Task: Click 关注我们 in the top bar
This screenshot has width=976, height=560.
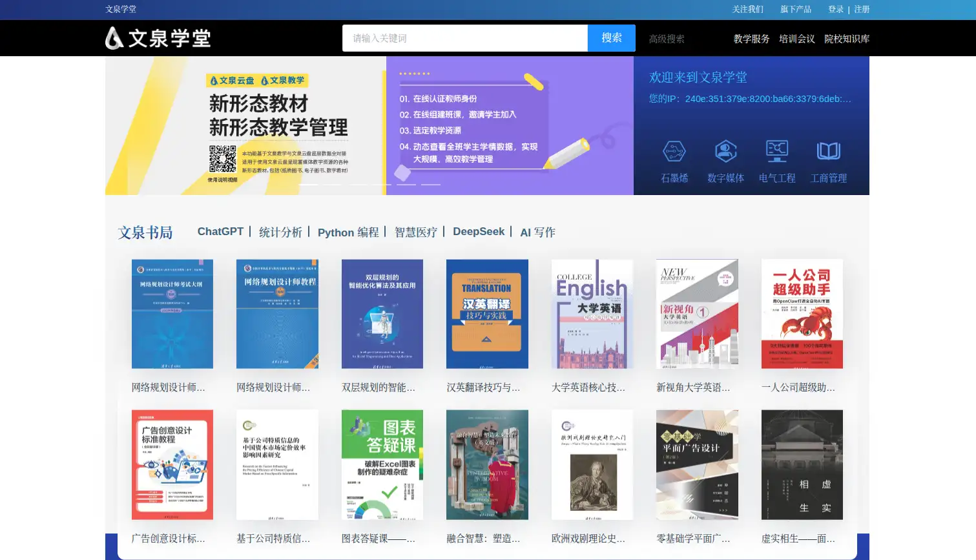Action: point(747,9)
